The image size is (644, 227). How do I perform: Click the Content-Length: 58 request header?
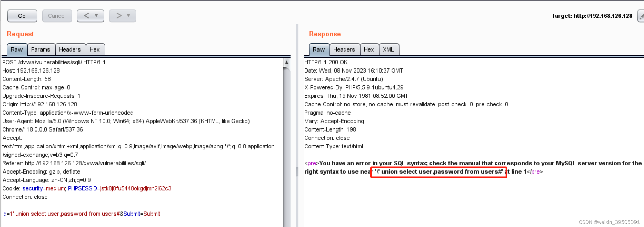27,79
